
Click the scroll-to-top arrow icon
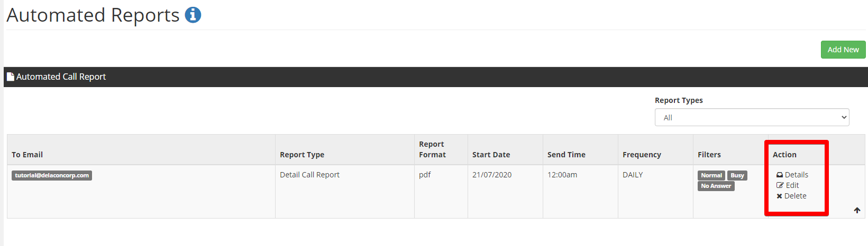[857, 210]
